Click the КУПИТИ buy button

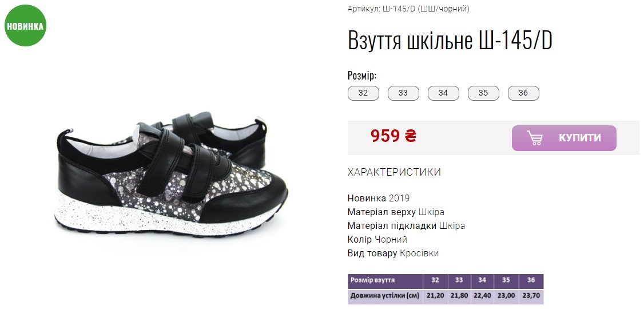pos(564,138)
